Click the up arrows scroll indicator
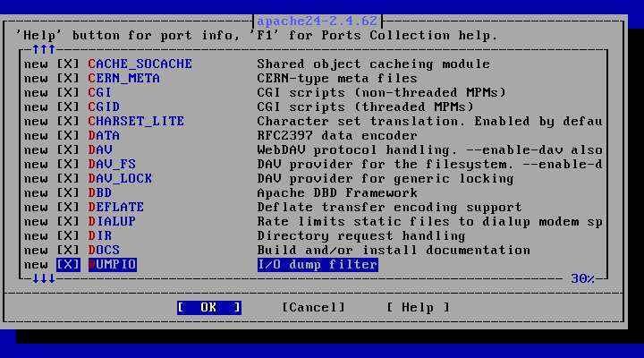Viewport: 644px width, 358px height. tap(44, 50)
